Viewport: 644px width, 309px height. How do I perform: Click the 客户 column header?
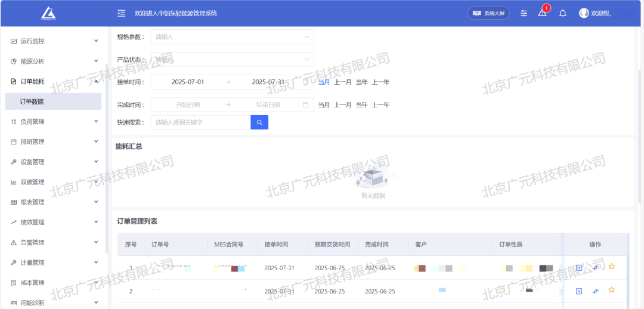(x=421, y=245)
